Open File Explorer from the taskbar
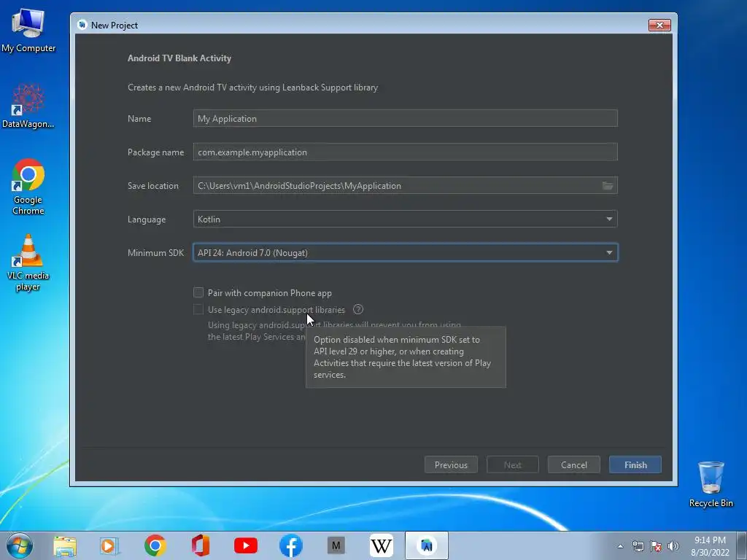Image resolution: width=747 pixels, height=560 pixels. [65, 545]
